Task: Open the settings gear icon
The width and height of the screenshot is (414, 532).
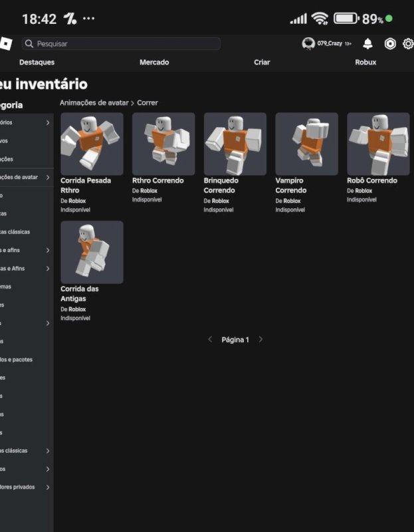Action: click(x=407, y=44)
